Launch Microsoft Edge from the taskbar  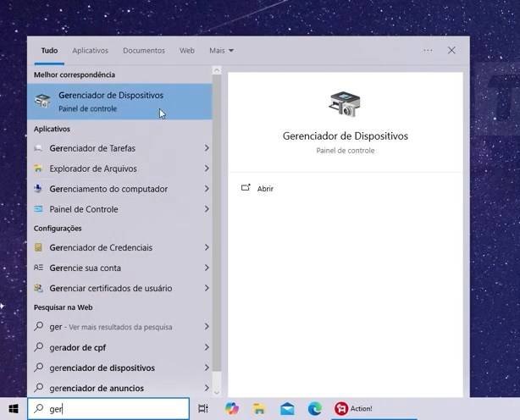coord(314,409)
